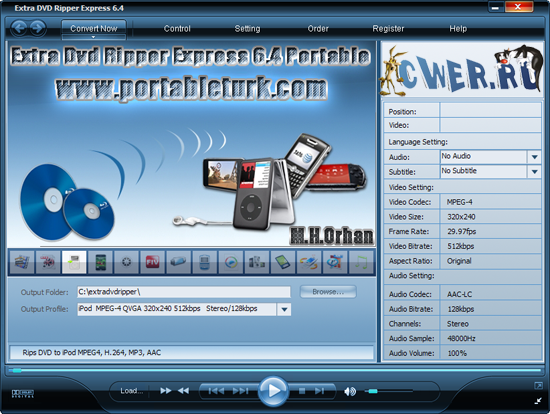Select the Windows Media profile icon
This screenshot has height=414, width=550.
coord(231,262)
